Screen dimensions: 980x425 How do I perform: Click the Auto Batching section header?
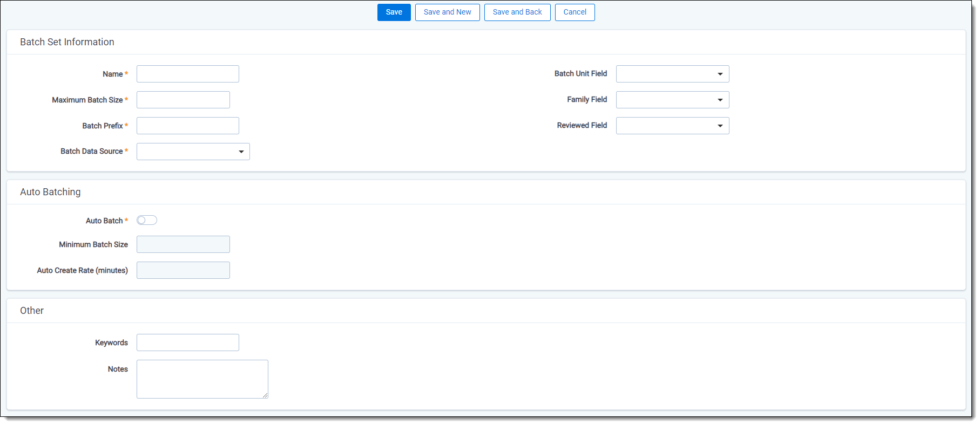coord(50,192)
